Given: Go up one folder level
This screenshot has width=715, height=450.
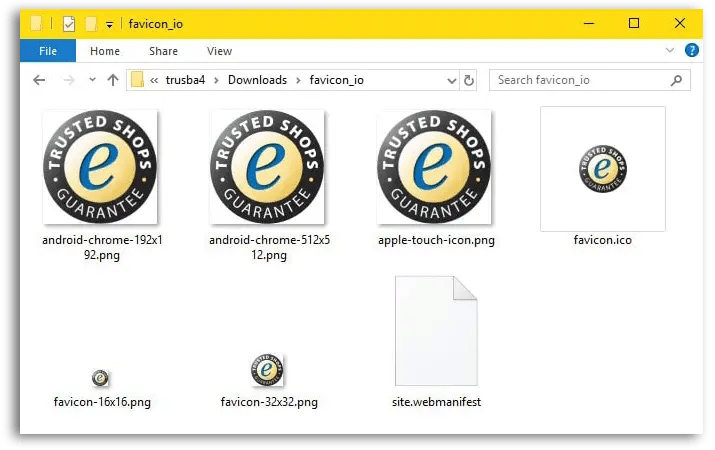Looking at the screenshot, I should 113,80.
